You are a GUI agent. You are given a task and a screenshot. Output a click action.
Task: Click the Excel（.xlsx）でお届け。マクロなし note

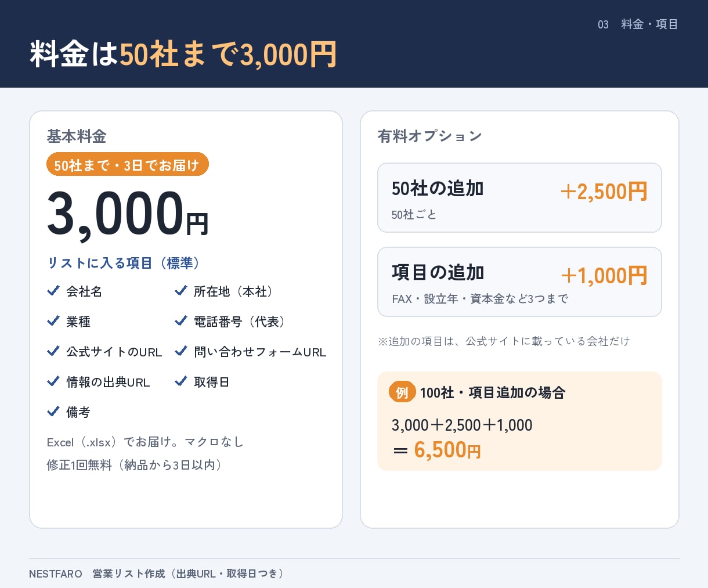click(x=145, y=442)
